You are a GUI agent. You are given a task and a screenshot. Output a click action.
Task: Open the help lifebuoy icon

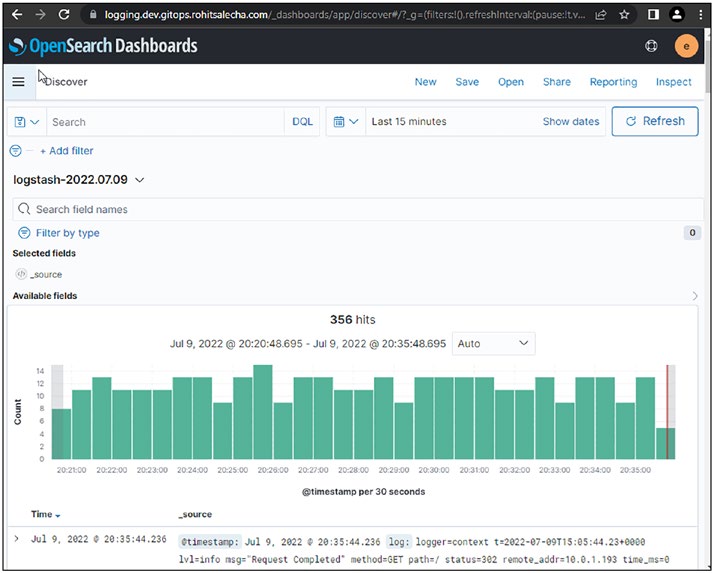651,46
